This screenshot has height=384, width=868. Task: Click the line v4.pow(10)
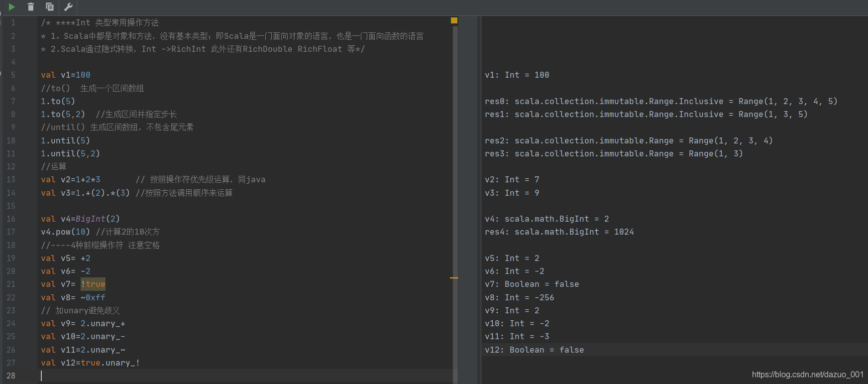(x=65, y=232)
